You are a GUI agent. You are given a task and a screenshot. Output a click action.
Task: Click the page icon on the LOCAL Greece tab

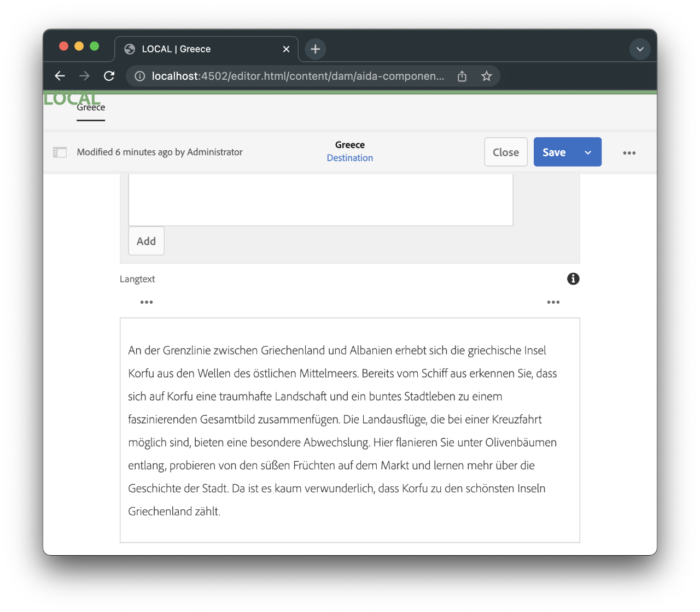[x=129, y=49]
